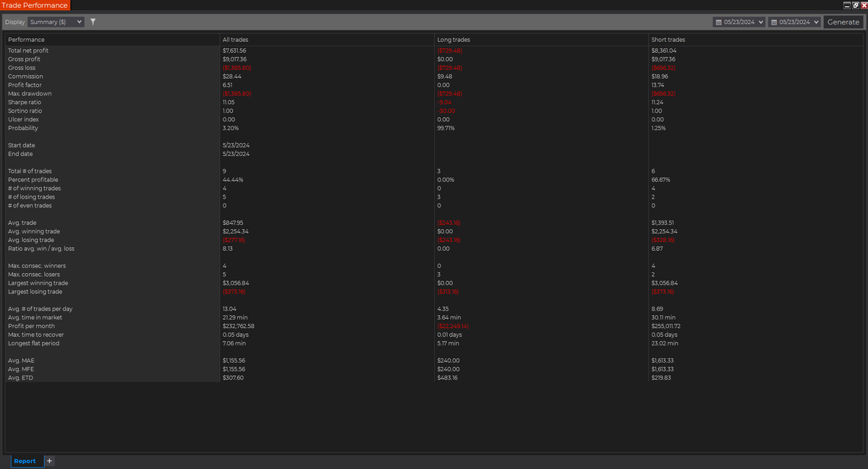This screenshot has width=868, height=469.
Task: Select the Gross profit row label
Action: point(24,59)
